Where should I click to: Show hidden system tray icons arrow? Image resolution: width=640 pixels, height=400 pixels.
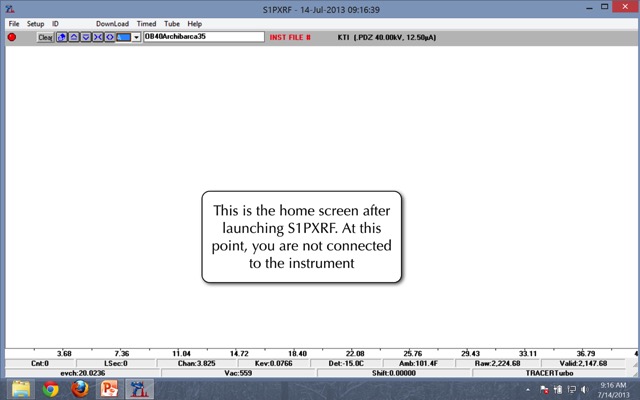point(528,390)
